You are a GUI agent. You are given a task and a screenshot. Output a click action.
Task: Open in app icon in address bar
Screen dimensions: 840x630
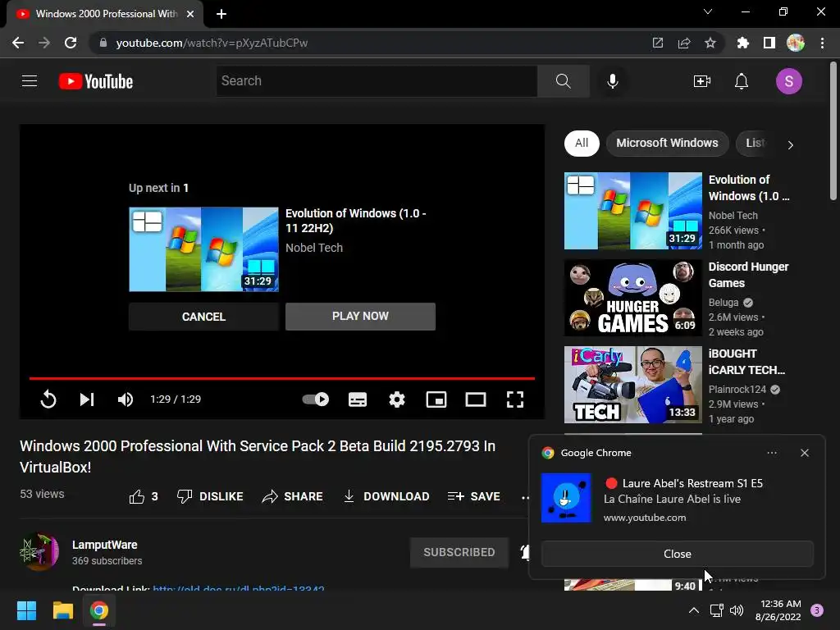pyautogui.click(x=657, y=43)
